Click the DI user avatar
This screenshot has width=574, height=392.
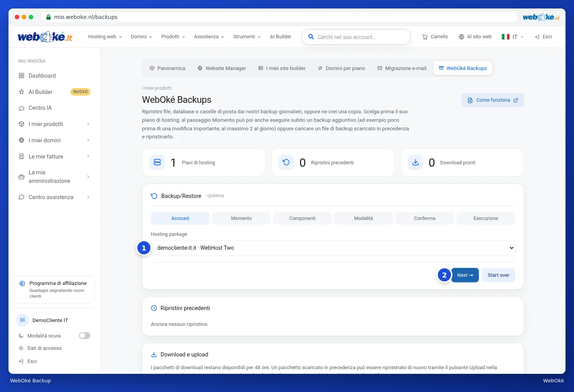(22, 320)
